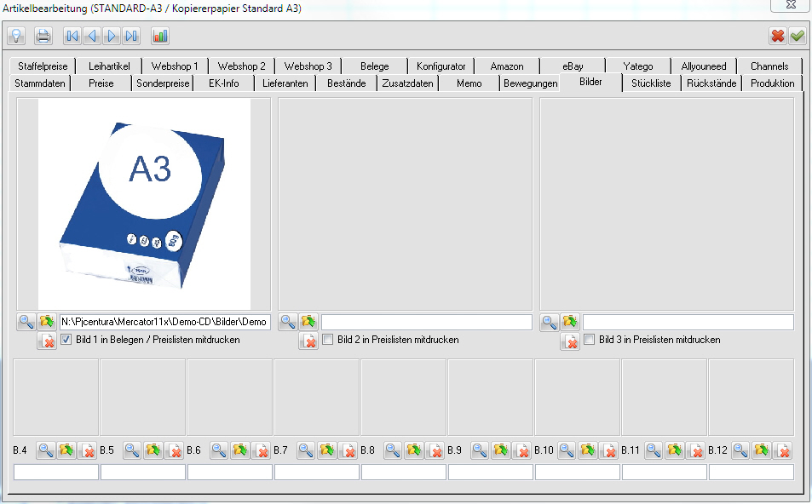The height and width of the screenshot is (504, 812).
Task: Delete image 1 with red X icon
Action: 47,341
